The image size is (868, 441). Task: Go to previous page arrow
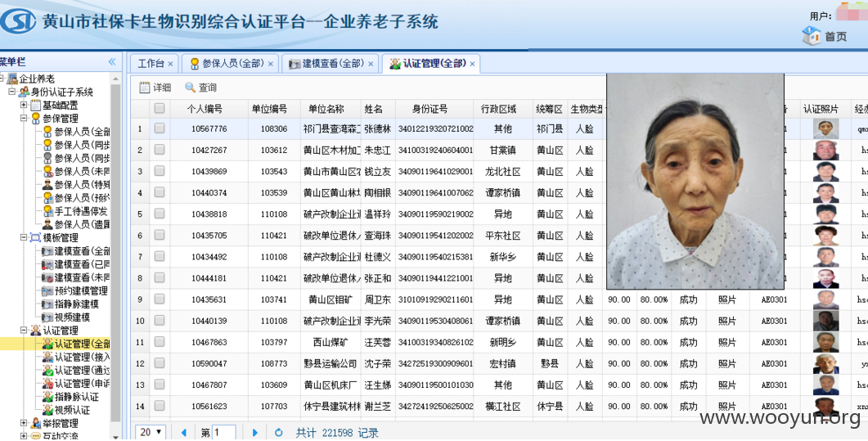point(184,432)
